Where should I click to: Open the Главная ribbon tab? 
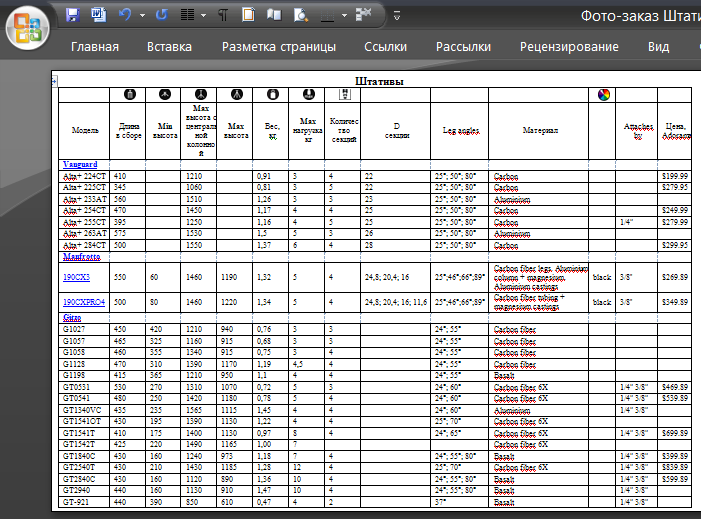point(95,47)
